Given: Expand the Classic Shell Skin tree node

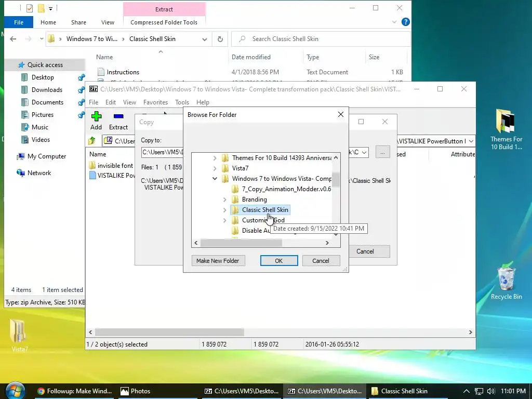Looking at the screenshot, I should coord(224,210).
